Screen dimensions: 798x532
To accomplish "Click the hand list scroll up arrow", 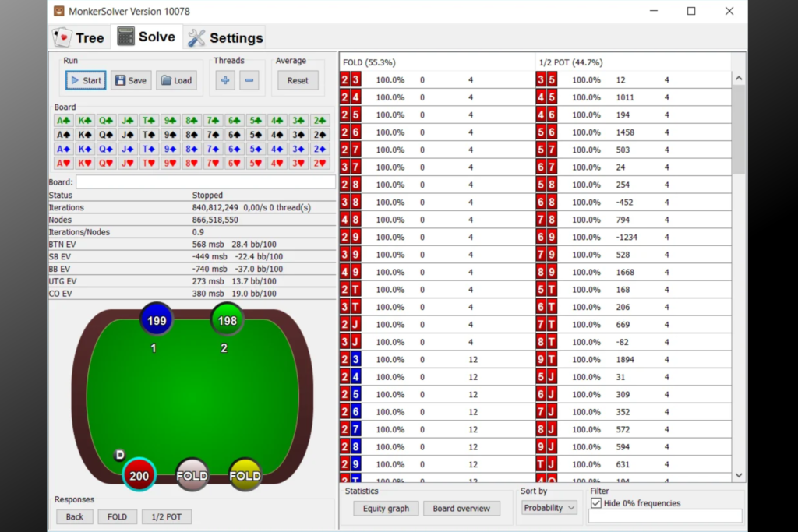I will click(x=739, y=79).
